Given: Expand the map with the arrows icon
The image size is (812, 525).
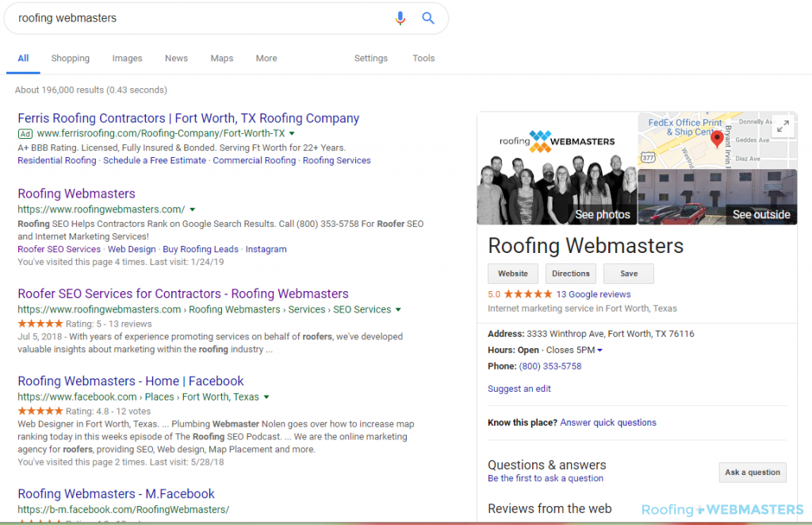Looking at the screenshot, I should [x=783, y=126].
